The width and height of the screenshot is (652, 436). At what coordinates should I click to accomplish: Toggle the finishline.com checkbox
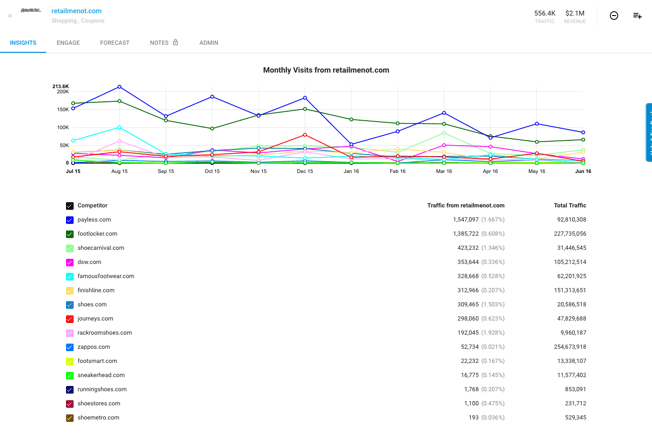(70, 291)
